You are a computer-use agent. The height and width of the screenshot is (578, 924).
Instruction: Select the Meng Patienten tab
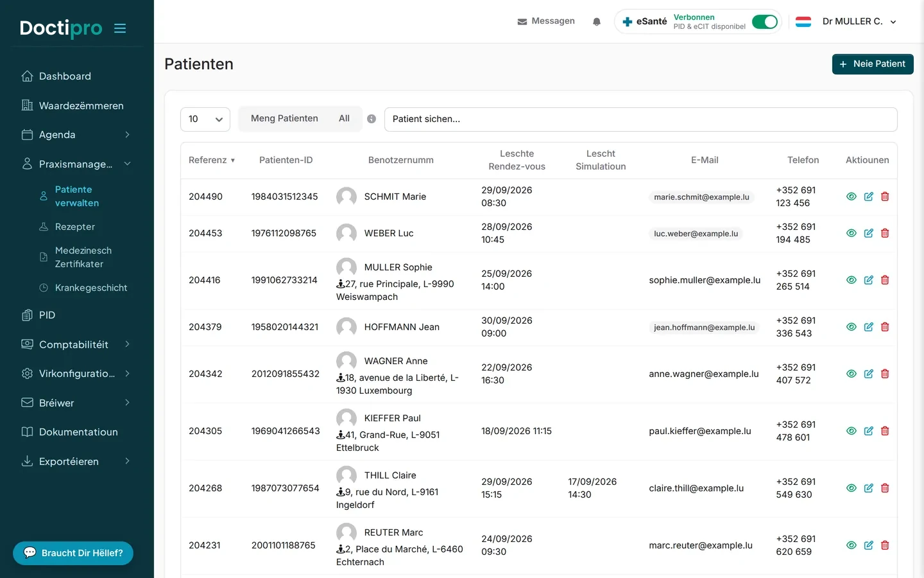point(284,119)
